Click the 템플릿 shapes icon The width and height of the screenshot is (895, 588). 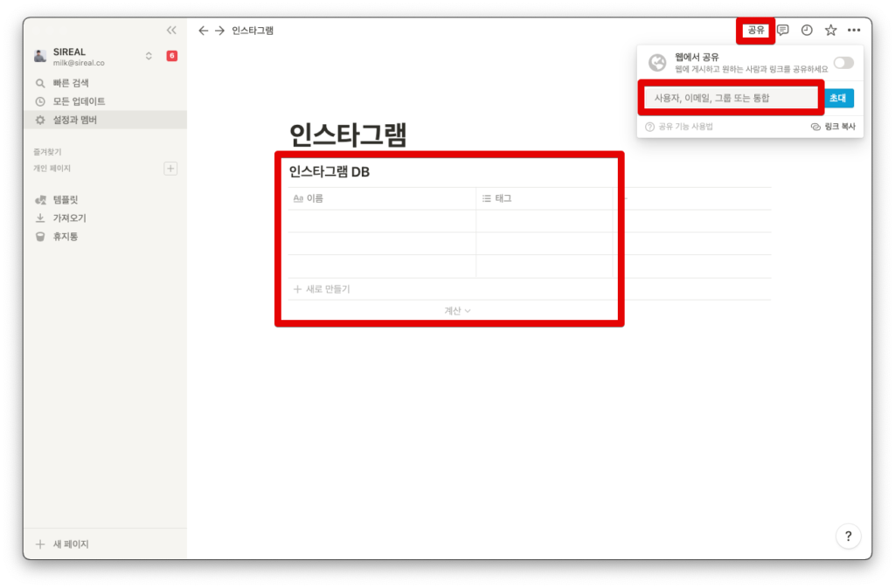click(40, 199)
